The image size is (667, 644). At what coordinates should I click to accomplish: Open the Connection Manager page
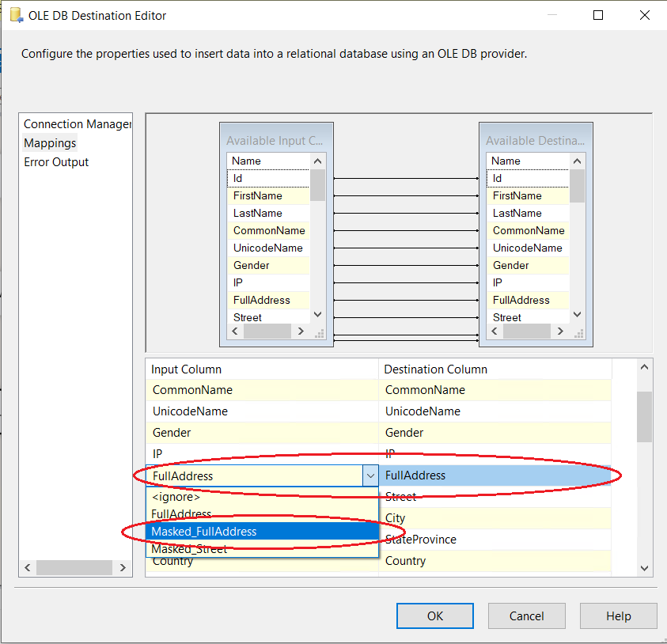pyautogui.click(x=77, y=124)
